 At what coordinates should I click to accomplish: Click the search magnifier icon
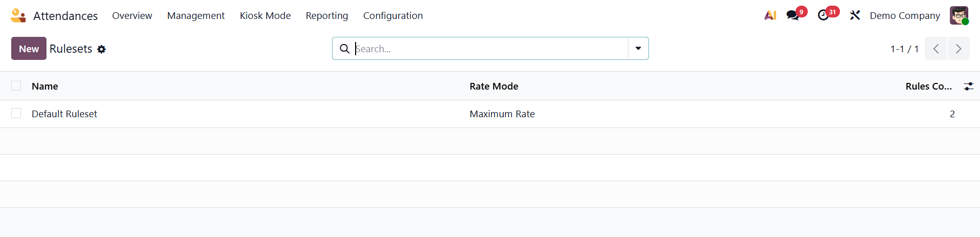[345, 49]
